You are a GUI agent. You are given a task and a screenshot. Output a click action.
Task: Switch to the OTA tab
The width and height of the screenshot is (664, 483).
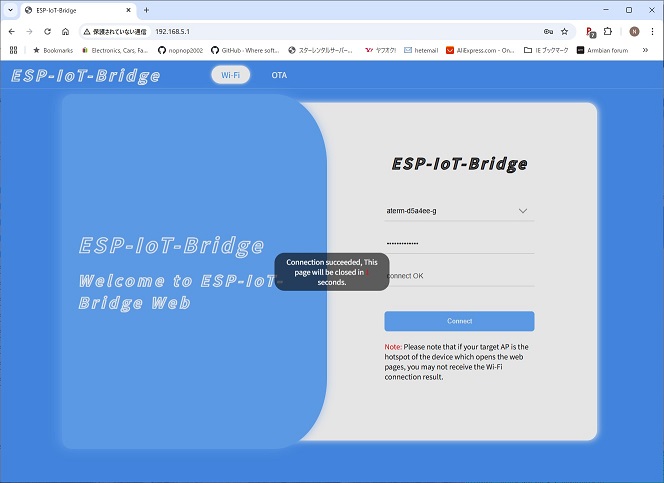pyautogui.click(x=279, y=75)
